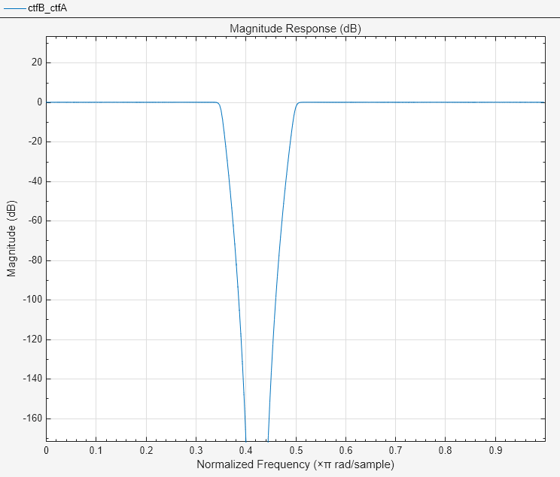Click the 0.4 tick on the frequency axis

[246, 450]
